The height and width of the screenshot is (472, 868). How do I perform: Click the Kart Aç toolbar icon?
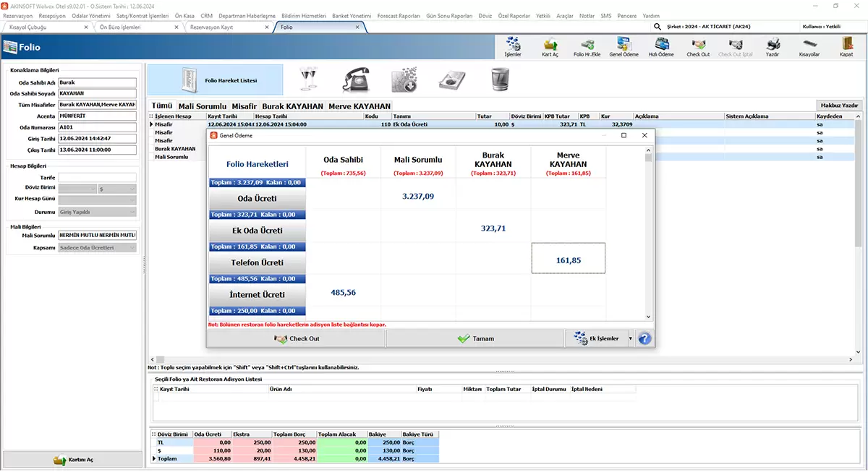pos(550,48)
